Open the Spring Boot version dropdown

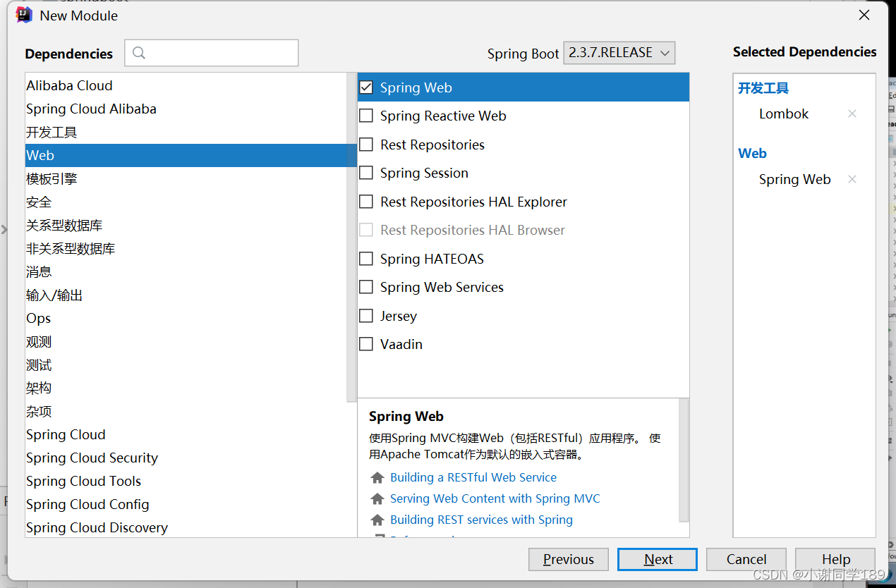tap(619, 53)
